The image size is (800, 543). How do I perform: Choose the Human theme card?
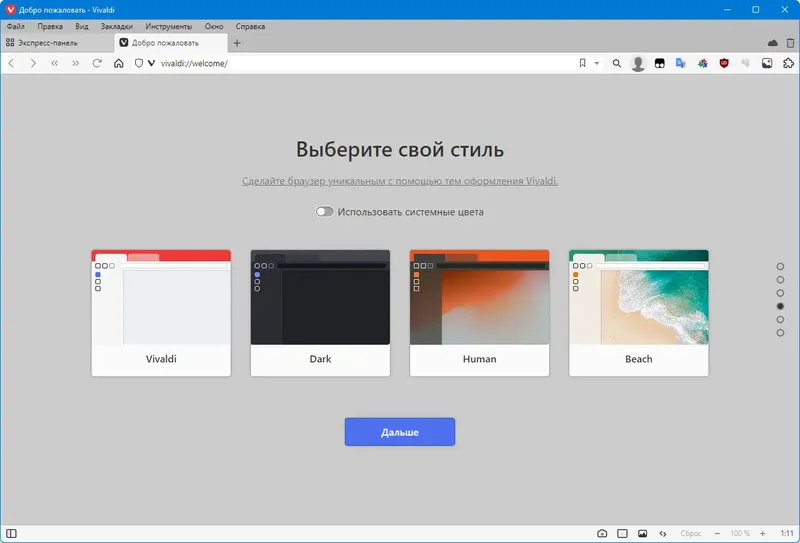pos(480,313)
